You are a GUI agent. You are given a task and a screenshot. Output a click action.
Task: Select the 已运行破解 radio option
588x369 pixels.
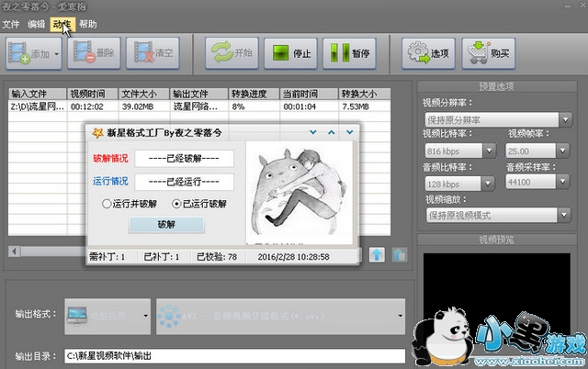(199, 204)
